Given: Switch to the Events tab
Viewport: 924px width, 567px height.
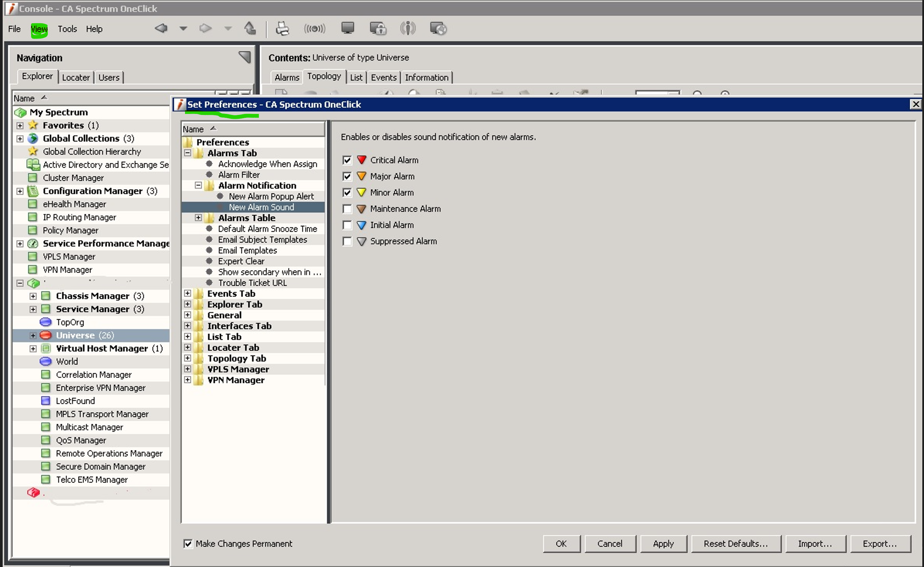Looking at the screenshot, I should 383,78.
